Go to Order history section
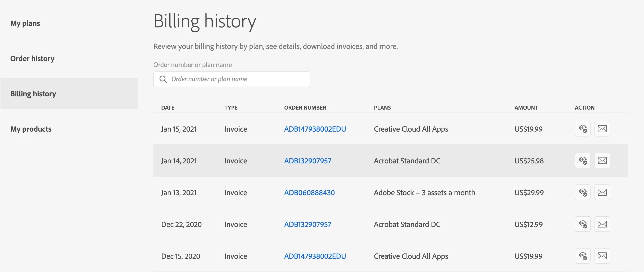 pyautogui.click(x=32, y=59)
